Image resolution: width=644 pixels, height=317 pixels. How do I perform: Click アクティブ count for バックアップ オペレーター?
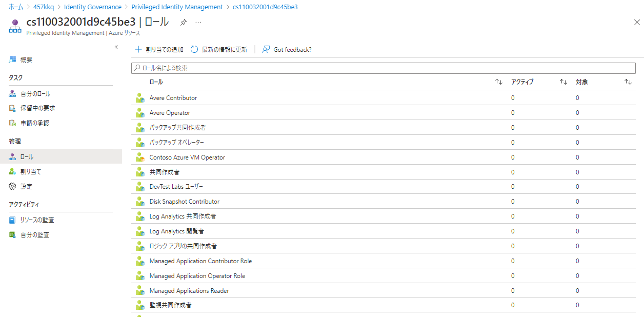pos(513,143)
